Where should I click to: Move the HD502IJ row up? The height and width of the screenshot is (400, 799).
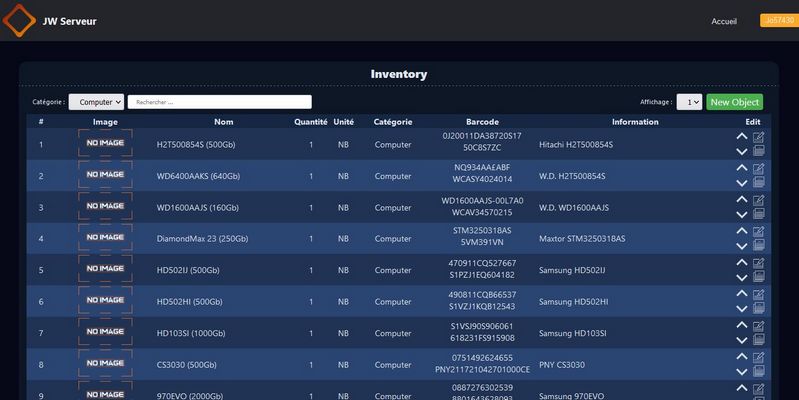pos(741,262)
